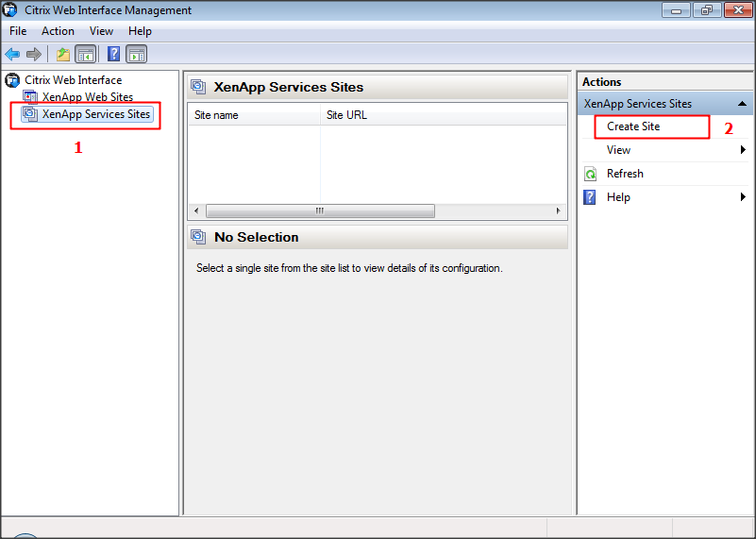Toggle Show/Hide Action Pane toolbar icon
Viewport: 756px width, 539px height.
136,54
